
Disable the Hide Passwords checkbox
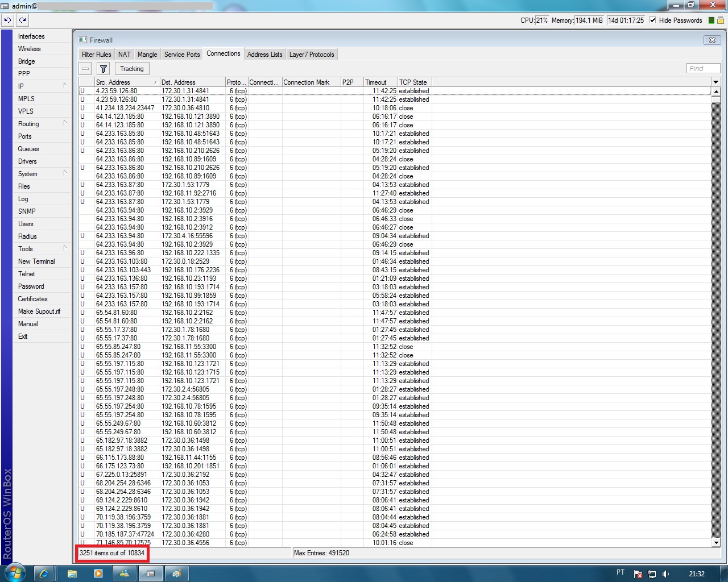pos(651,20)
